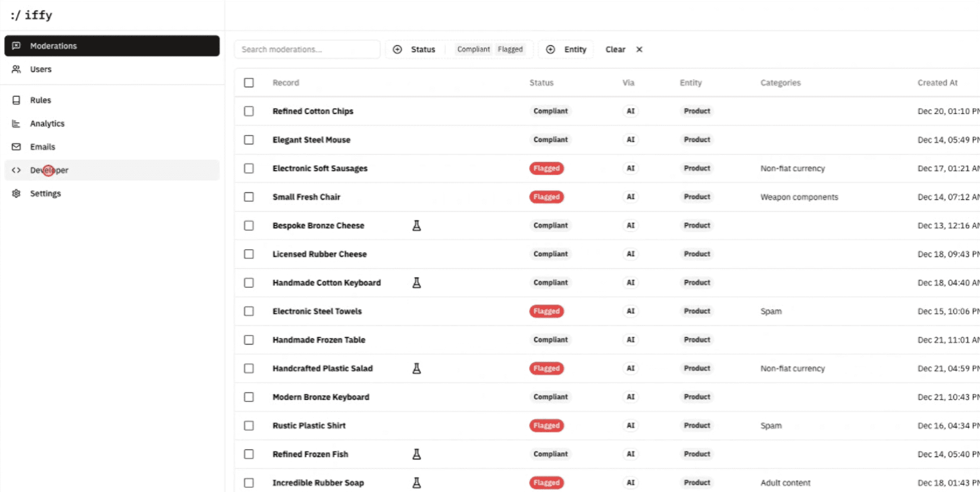Viewport: 980px width, 492px height.
Task: Open the Analytics page
Action: (112, 124)
